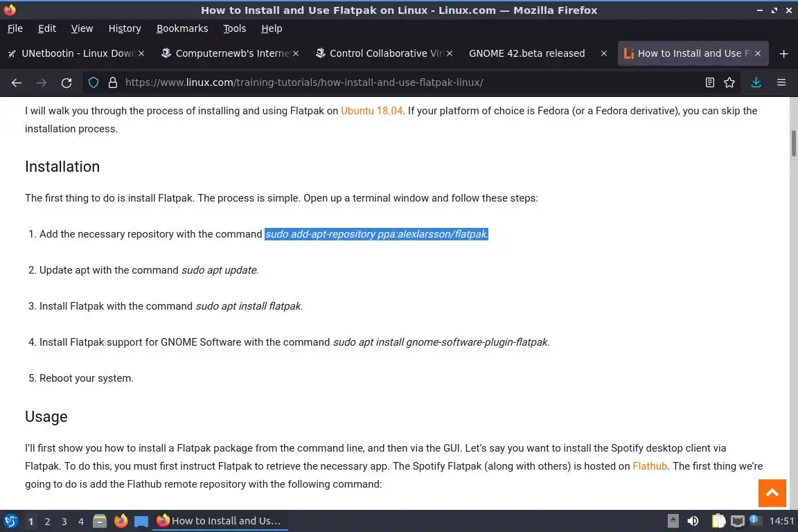Click the 'sudo apt update' command text
This screenshot has width=798, height=532.
(220, 270)
